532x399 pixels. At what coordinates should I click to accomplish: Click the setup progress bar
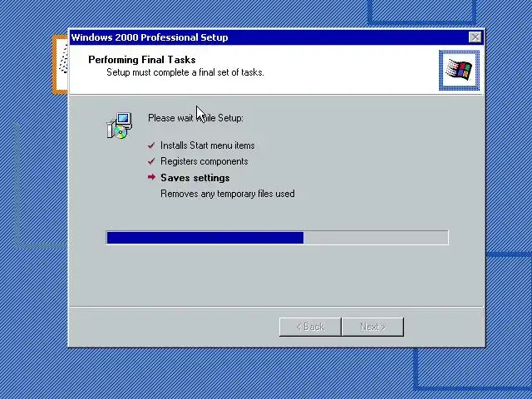click(277, 238)
